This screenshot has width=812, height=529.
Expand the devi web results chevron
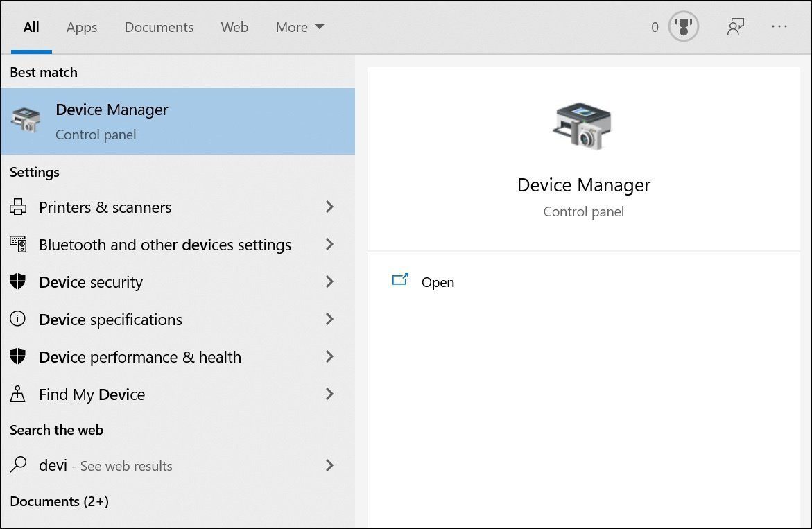pyautogui.click(x=329, y=465)
